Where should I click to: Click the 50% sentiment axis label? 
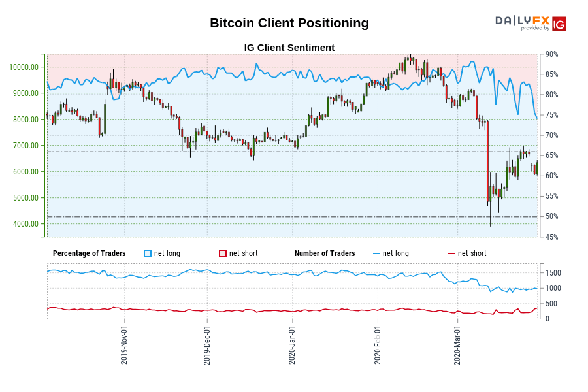tap(551, 216)
